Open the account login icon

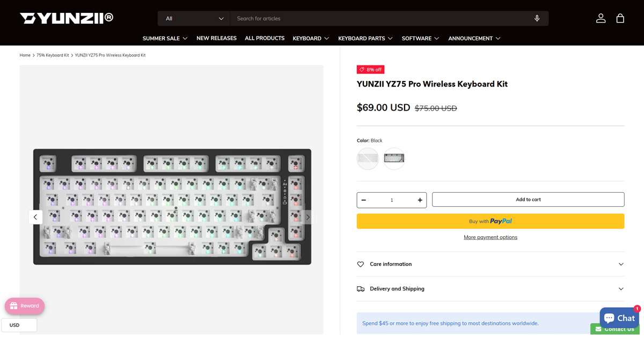(x=601, y=18)
